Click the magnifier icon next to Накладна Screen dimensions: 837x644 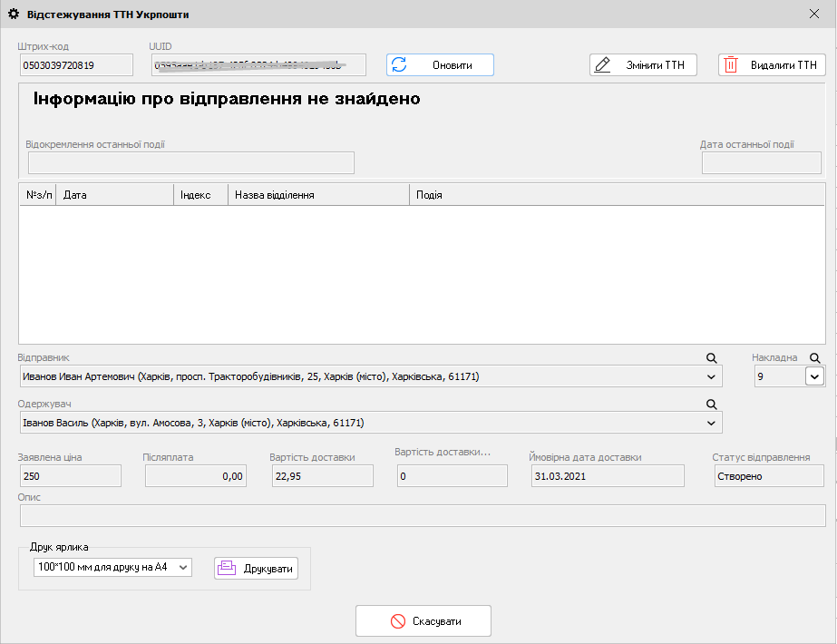coord(815,358)
